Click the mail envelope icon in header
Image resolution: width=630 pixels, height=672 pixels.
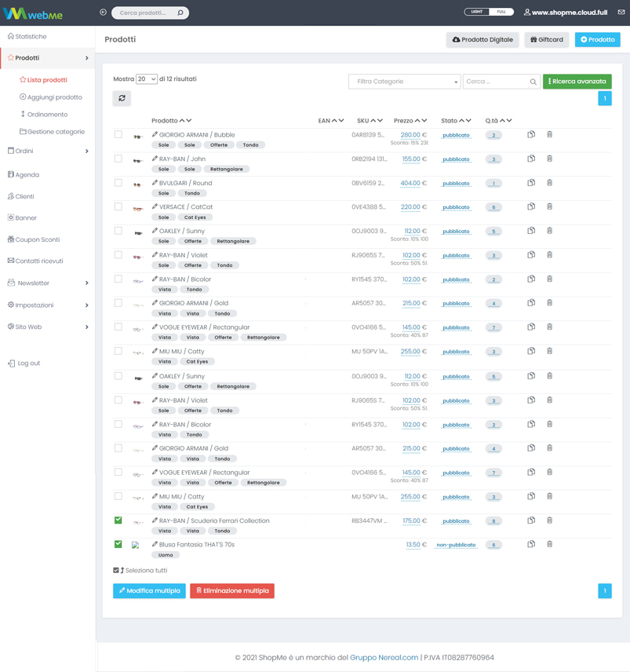click(621, 13)
